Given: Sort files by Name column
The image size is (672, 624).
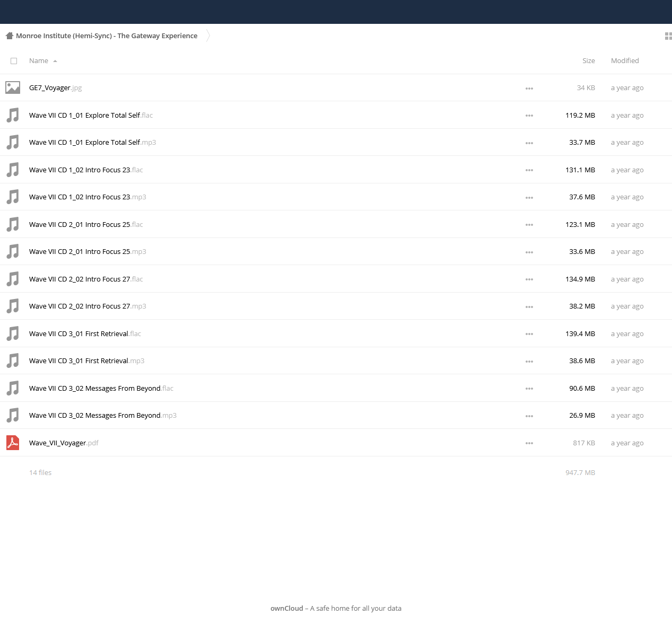Looking at the screenshot, I should [43, 61].
